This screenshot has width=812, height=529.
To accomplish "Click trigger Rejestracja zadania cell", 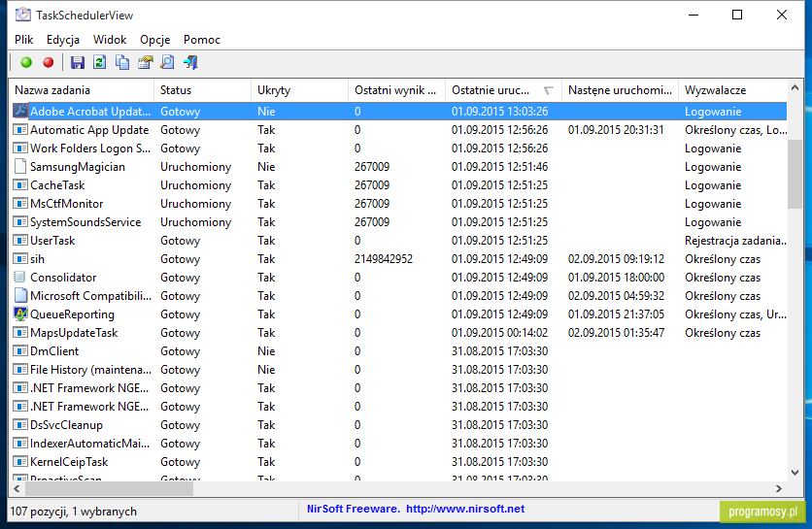I will pyautogui.click(x=736, y=240).
